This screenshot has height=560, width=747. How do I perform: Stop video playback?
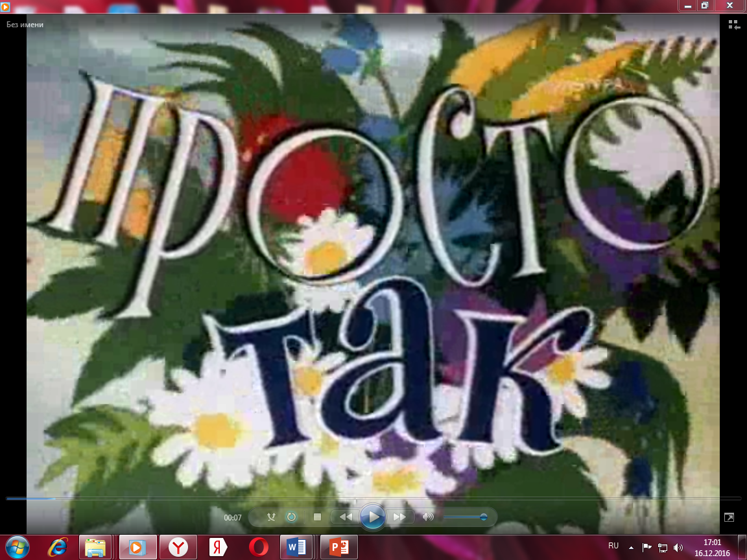317,517
